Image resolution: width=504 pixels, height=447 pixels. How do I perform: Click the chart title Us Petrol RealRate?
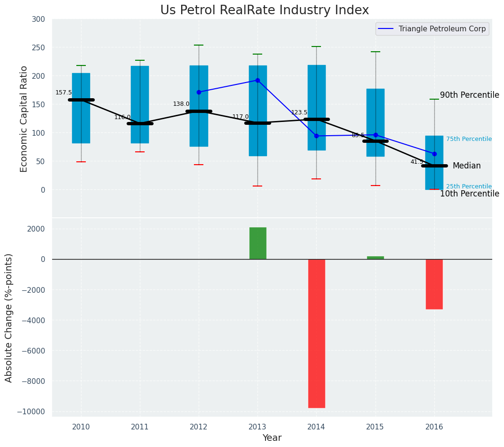point(265,10)
